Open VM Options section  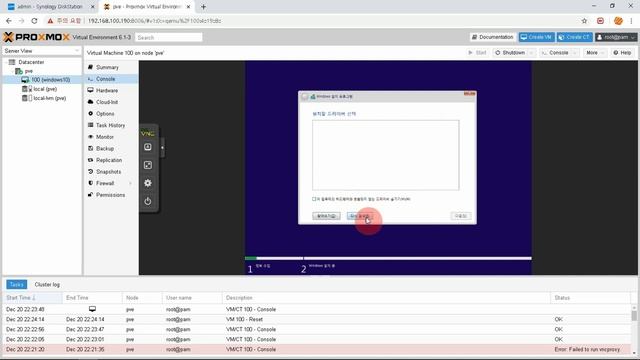click(105, 113)
